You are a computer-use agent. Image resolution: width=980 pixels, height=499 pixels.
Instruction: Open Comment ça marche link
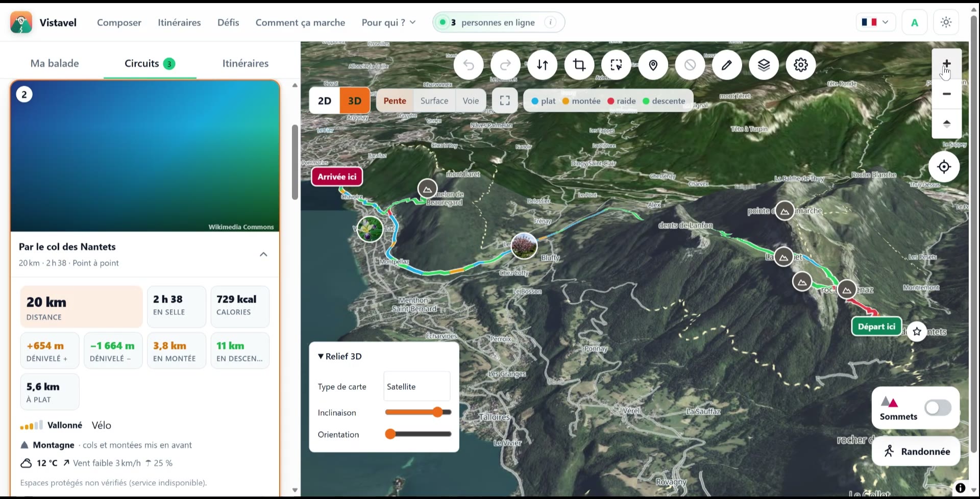point(300,22)
